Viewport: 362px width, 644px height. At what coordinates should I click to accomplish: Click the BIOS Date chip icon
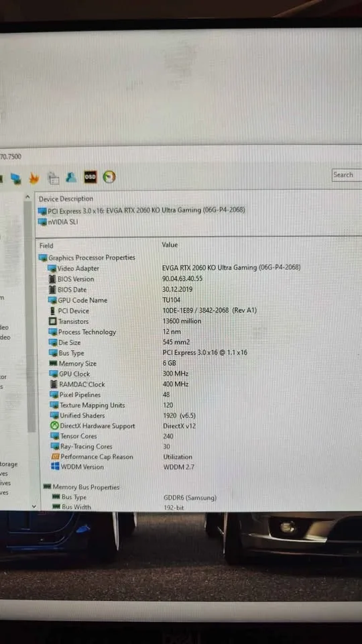(52, 290)
